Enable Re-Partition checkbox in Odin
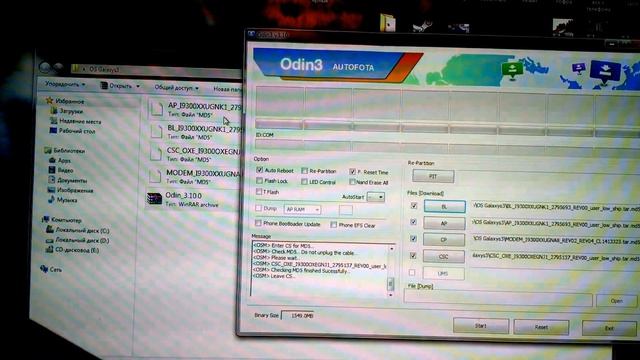The width and height of the screenshot is (640, 360). pos(304,171)
